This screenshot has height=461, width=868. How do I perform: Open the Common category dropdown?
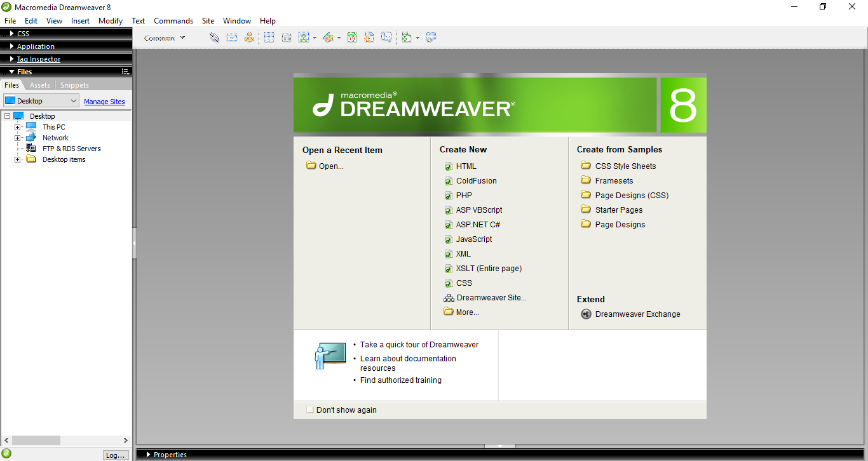[165, 37]
